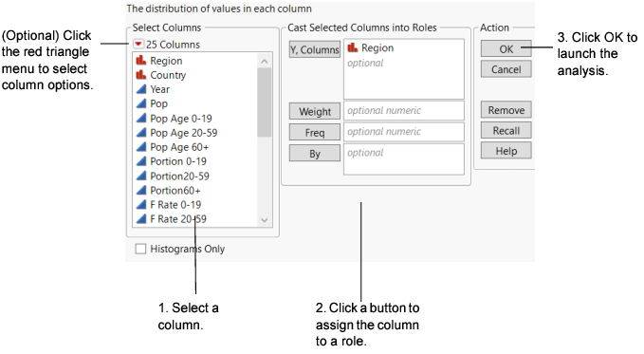The height and width of the screenshot is (354, 644).
Task: Open the red triangle menu by 25 Columns
Action: coord(138,44)
